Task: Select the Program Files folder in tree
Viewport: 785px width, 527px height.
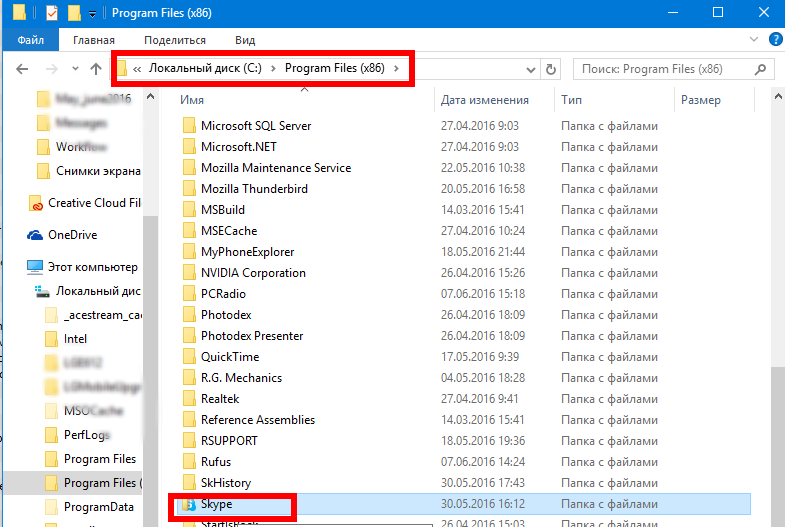Action: 99,459
